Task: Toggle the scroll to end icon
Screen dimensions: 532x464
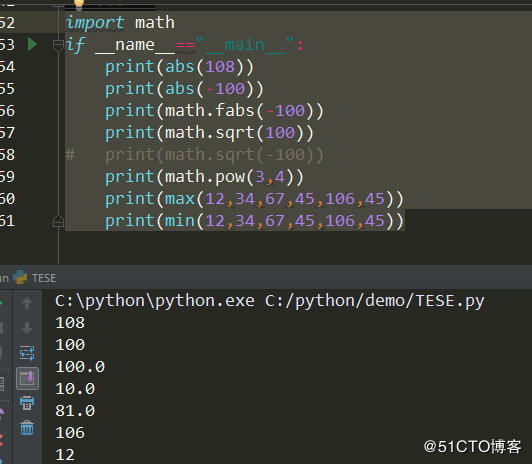Action: [27, 378]
